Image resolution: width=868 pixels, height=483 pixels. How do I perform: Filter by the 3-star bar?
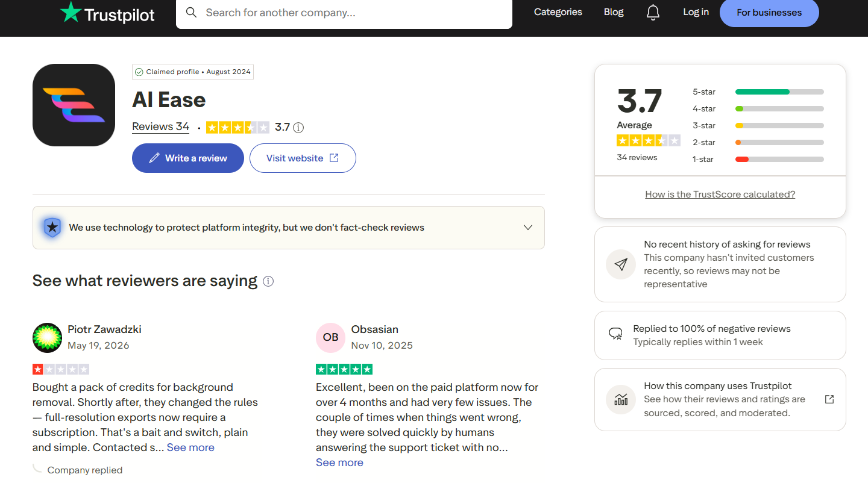click(758, 126)
